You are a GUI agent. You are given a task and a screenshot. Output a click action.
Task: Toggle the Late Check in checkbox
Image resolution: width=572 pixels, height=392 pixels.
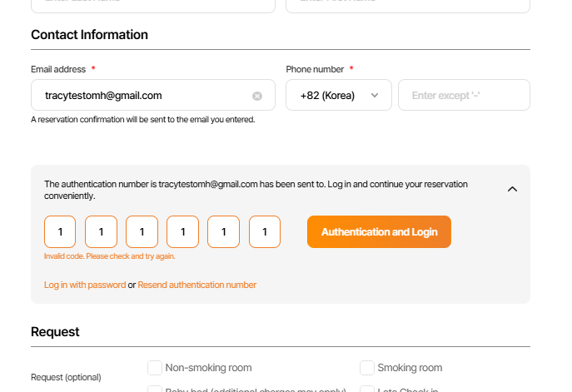tap(367, 389)
